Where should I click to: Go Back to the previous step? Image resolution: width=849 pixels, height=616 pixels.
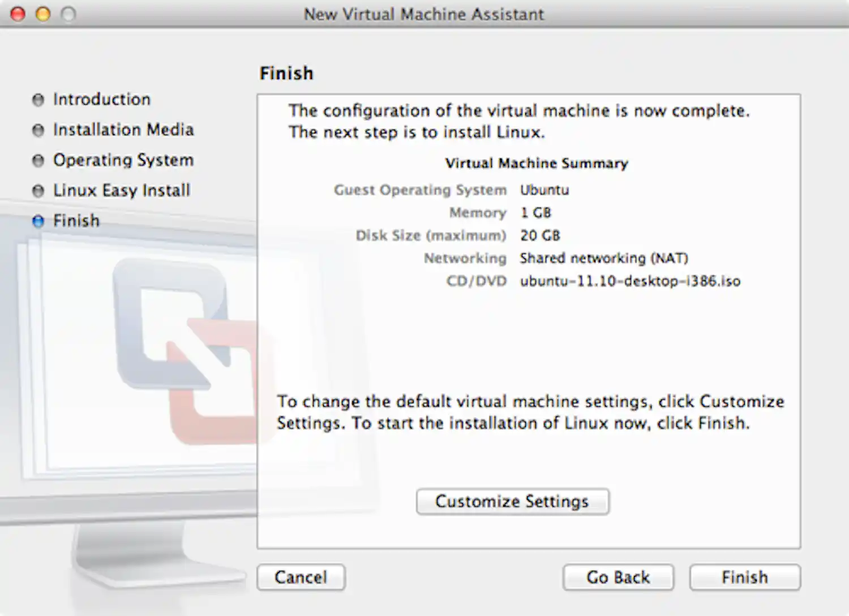pos(618,577)
